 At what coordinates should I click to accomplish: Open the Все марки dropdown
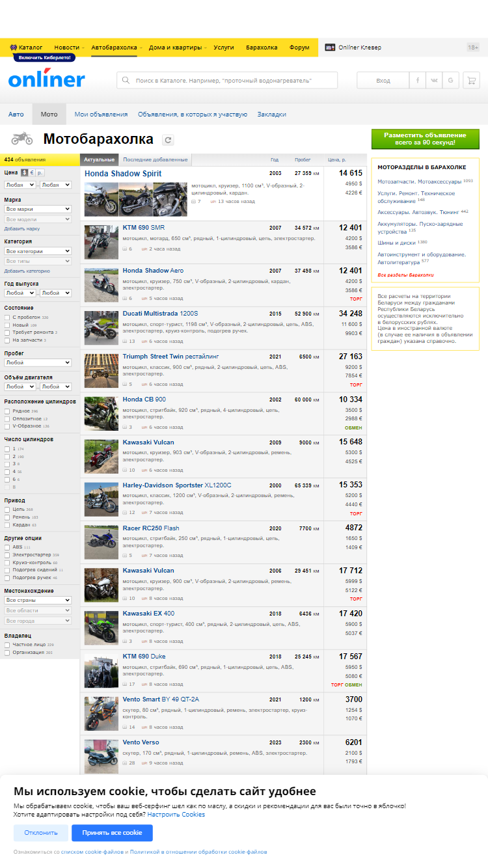click(38, 209)
